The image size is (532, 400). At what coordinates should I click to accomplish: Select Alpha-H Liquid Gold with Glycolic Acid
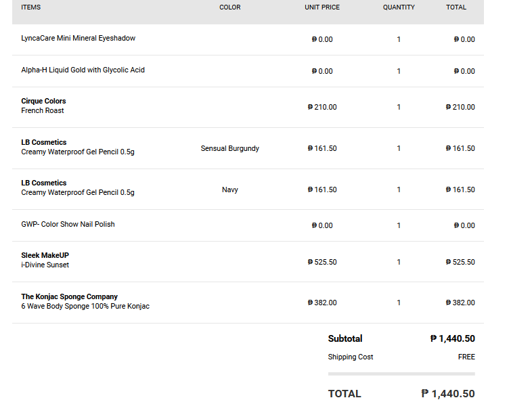83,70
